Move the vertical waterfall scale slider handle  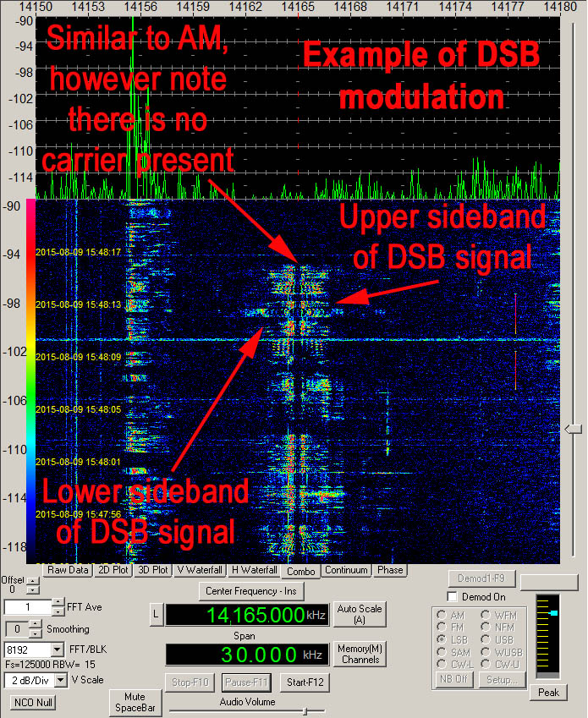coord(574,429)
